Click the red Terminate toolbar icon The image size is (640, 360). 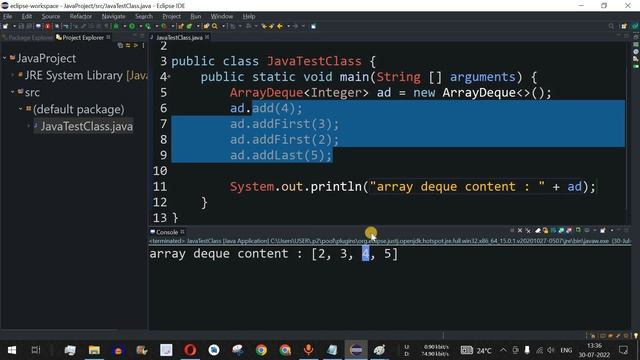(47, 26)
